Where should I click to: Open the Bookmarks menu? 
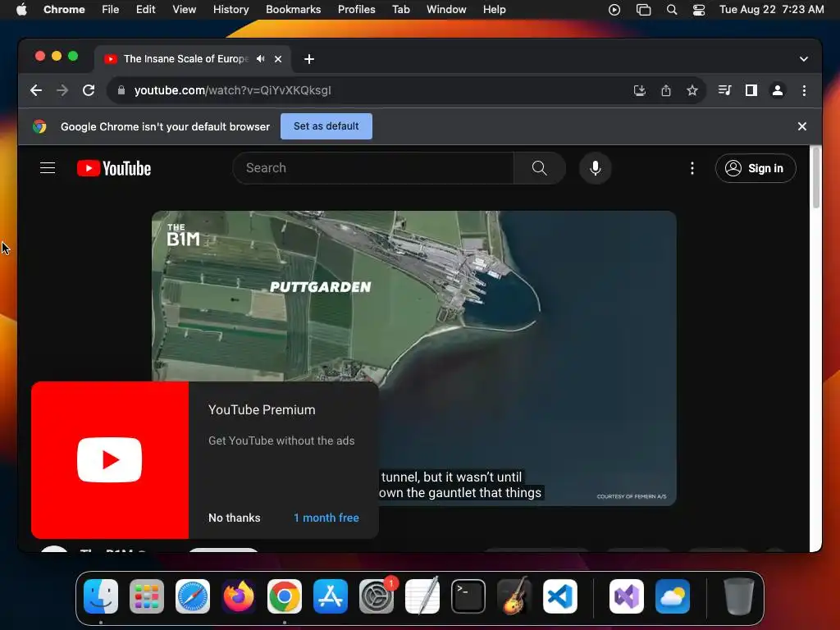pos(293,10)
